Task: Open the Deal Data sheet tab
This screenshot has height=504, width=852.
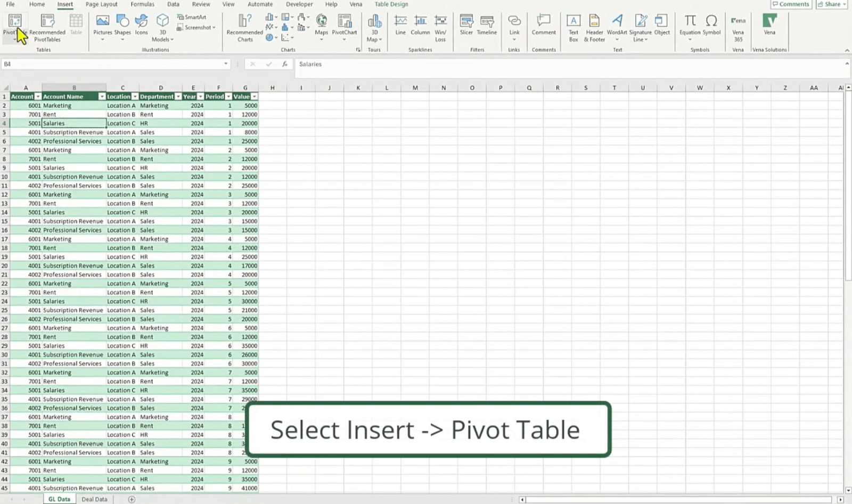Action: pos(94,499)
